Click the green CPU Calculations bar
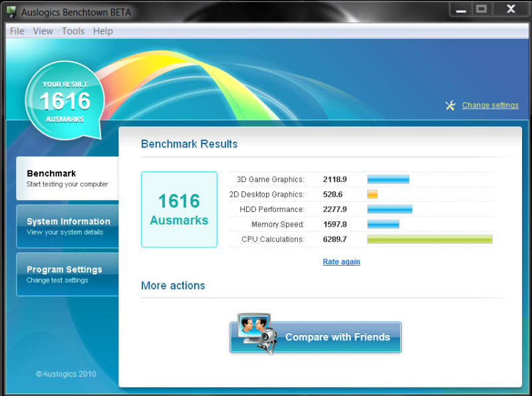Screen dimensions: 532x396 pos(430,239)
